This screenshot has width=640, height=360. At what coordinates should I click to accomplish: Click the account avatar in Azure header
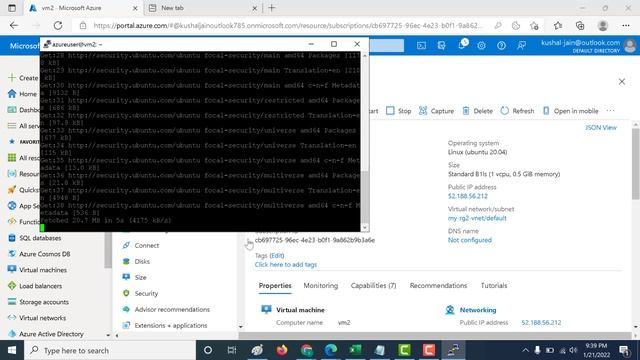pyautogui.click(x=630, y=45)
